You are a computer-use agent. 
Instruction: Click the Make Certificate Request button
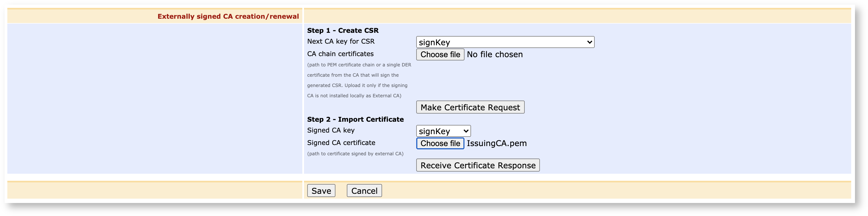pos(470,107)
